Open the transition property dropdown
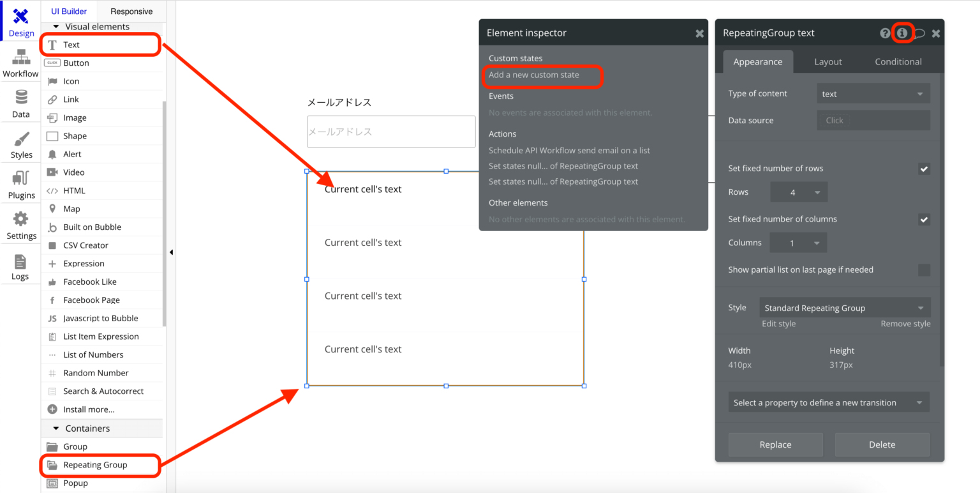This screenshot has height=493, width=980. (x=828, y=402)
